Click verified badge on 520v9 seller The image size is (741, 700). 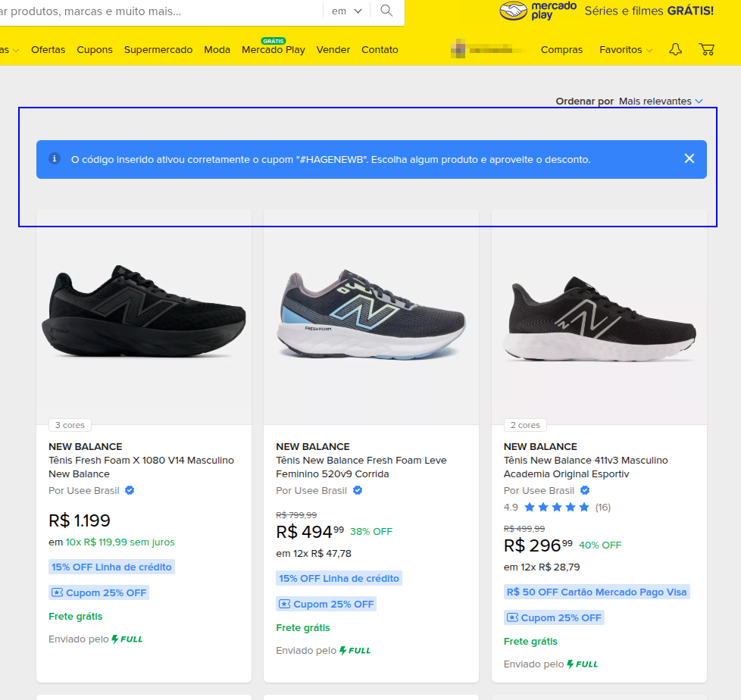click(x=358, y=491)
